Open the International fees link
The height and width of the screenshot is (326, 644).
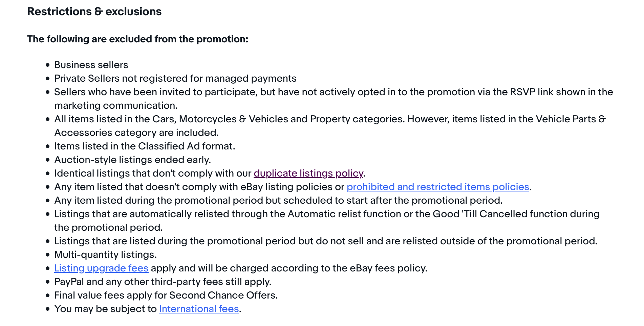(x=199, y=309)
